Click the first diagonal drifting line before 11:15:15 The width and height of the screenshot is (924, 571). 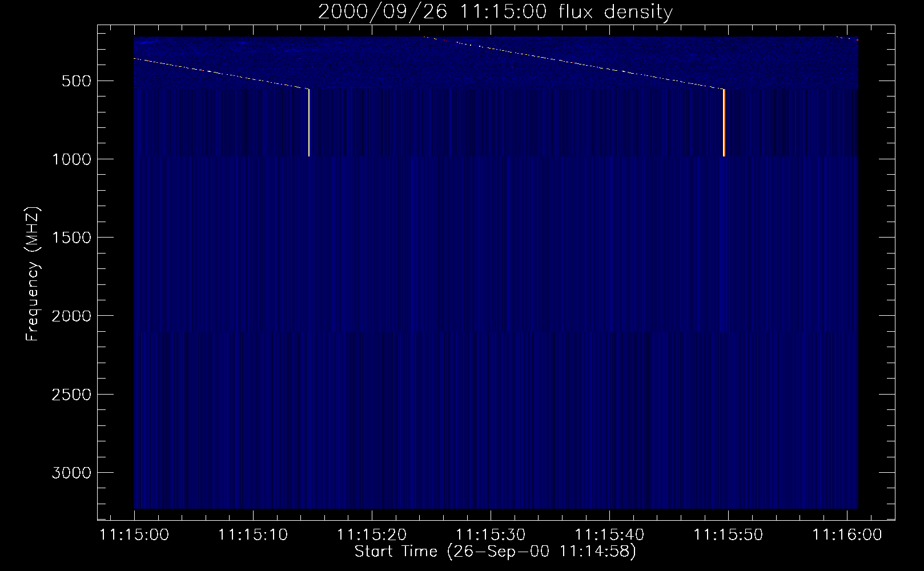[221, 74]
